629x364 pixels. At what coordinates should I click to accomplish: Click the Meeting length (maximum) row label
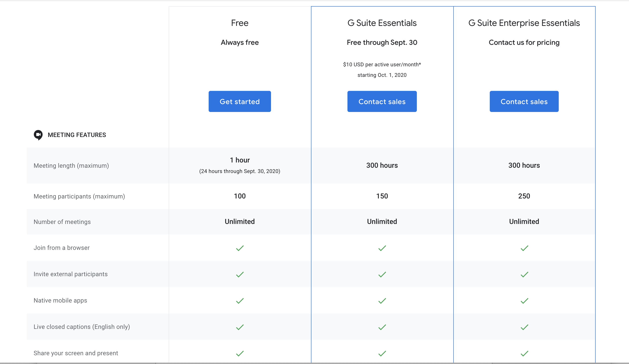click(x=71, y=166)
